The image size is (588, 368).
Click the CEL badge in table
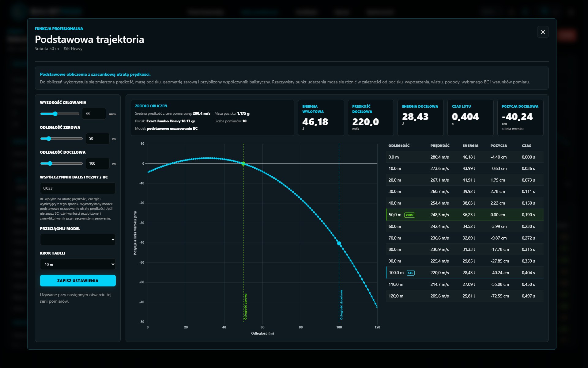pos(410,273)
